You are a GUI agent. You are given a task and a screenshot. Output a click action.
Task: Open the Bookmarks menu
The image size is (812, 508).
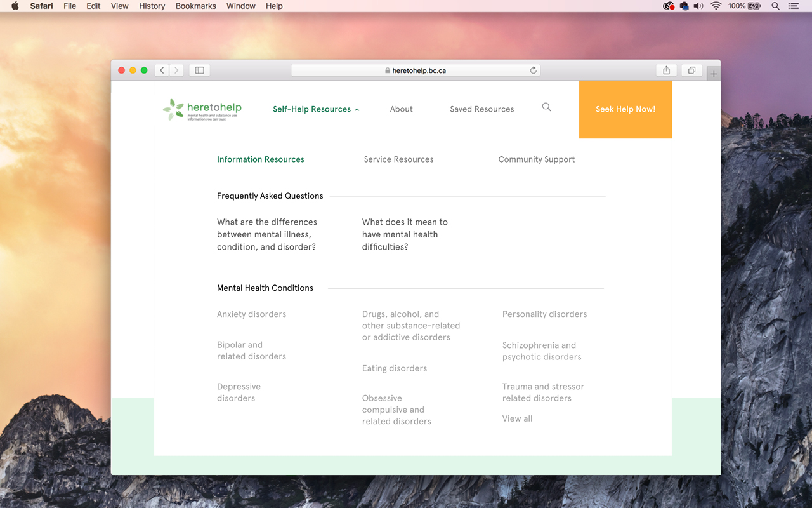pos(195,6)
